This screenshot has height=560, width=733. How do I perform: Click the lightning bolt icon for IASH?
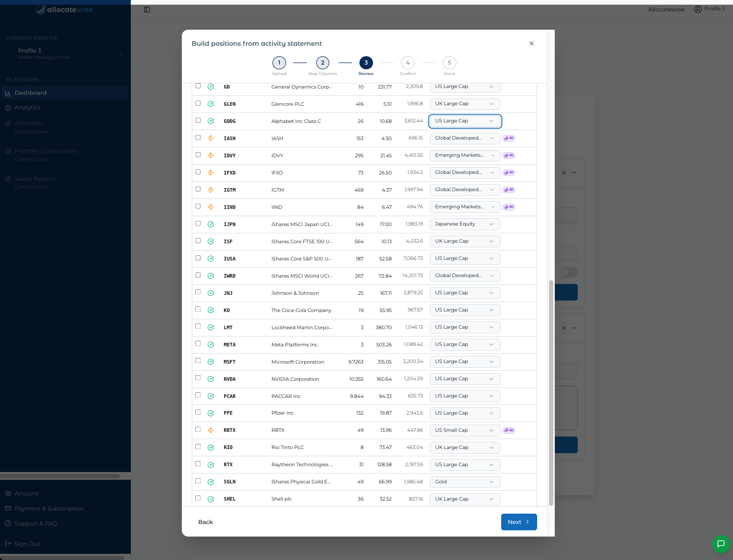(210, 139)
